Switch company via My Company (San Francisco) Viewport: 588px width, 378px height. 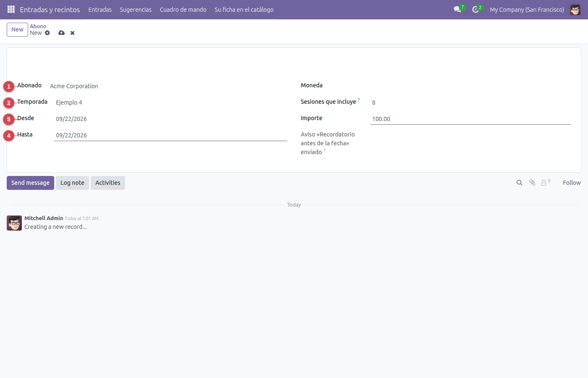[x=527, y=9]
